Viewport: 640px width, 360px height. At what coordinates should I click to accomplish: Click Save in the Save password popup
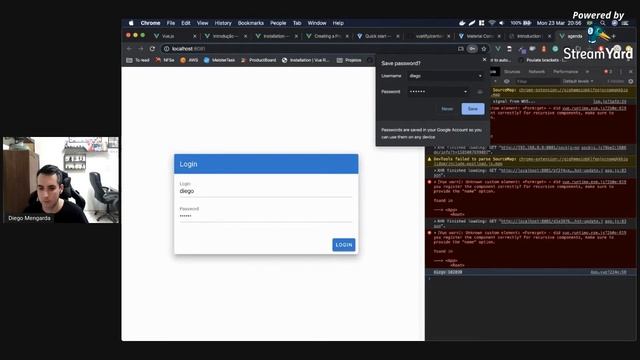pos(473,109)
